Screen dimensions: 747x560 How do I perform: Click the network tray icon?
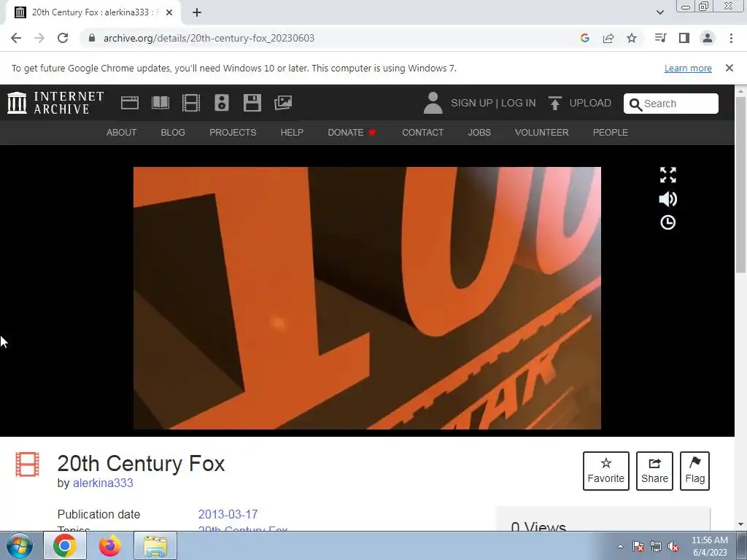[x=656, y=546]
